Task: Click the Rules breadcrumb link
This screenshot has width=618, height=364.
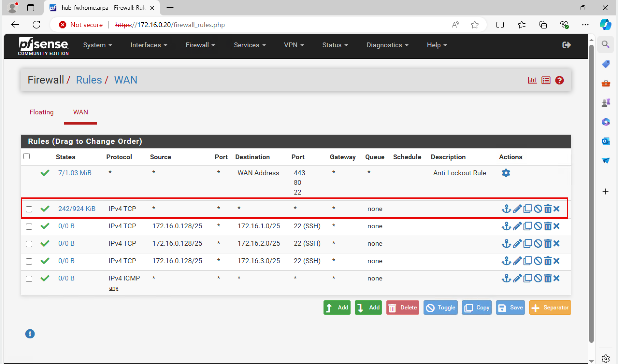Action: (89, 80)
